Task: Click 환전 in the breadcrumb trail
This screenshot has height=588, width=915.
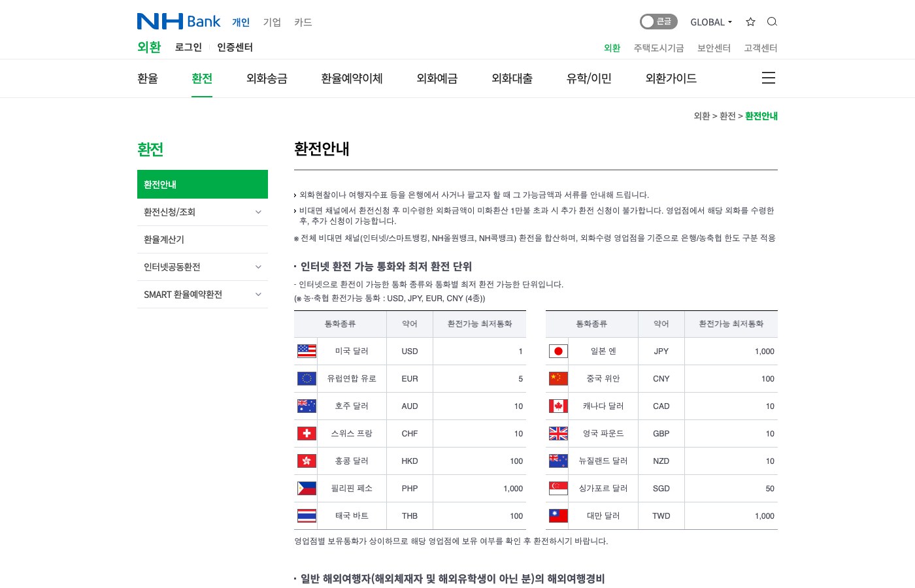Action: (x=727, y=116)
